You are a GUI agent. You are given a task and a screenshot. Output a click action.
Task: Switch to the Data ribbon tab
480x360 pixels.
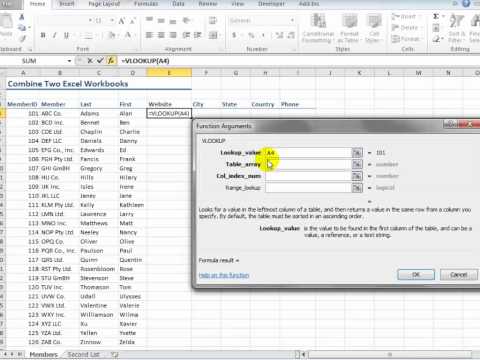pyautogui.click(x=179, y=4)
